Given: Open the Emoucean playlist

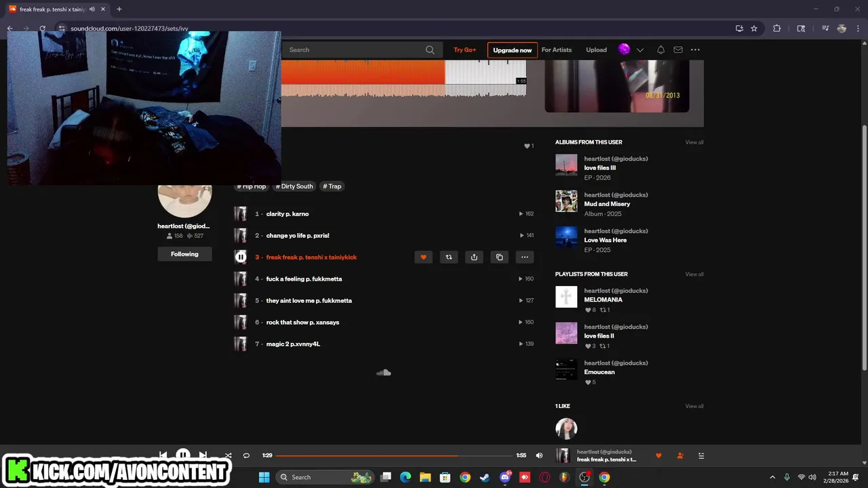Looking at the screenshot, I should click(x=599, y=372).
